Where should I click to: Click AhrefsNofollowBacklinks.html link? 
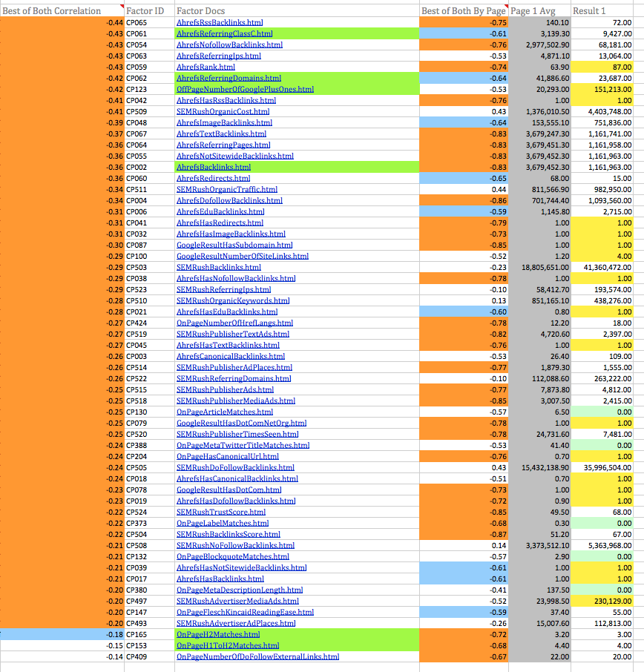[229, 45]
